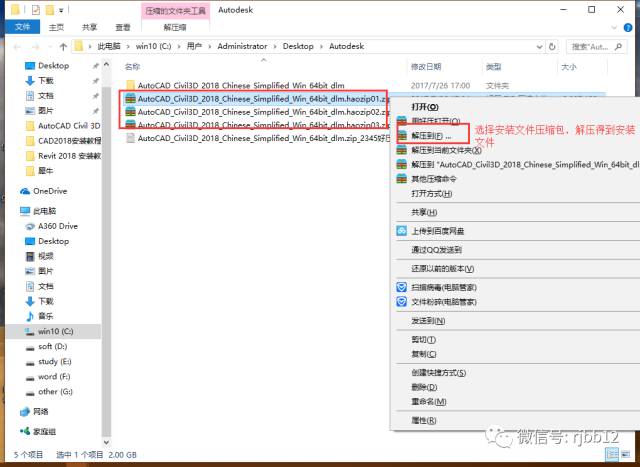Expand the '发送到(N)' submenu
Image resolution: width=640 pixels, height=467 pixels.
427,321
